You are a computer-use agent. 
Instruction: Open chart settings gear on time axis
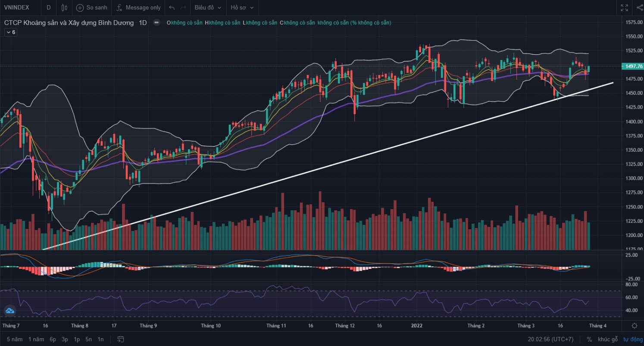(635, 326)
